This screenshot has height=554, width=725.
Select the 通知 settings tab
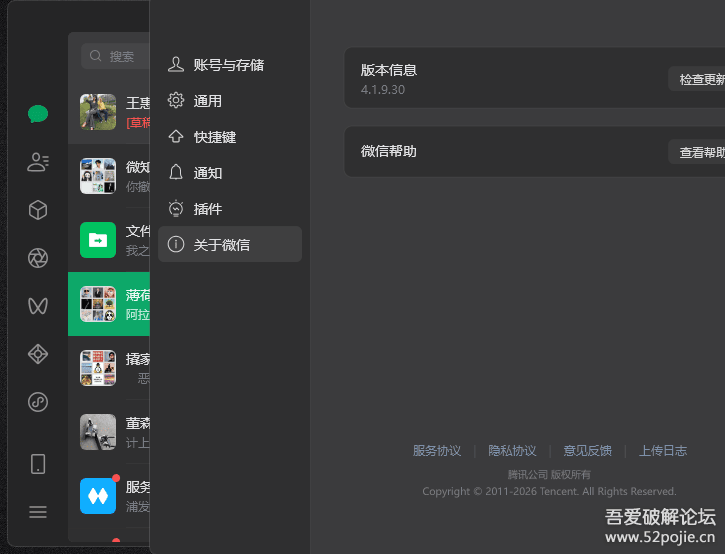230,172
